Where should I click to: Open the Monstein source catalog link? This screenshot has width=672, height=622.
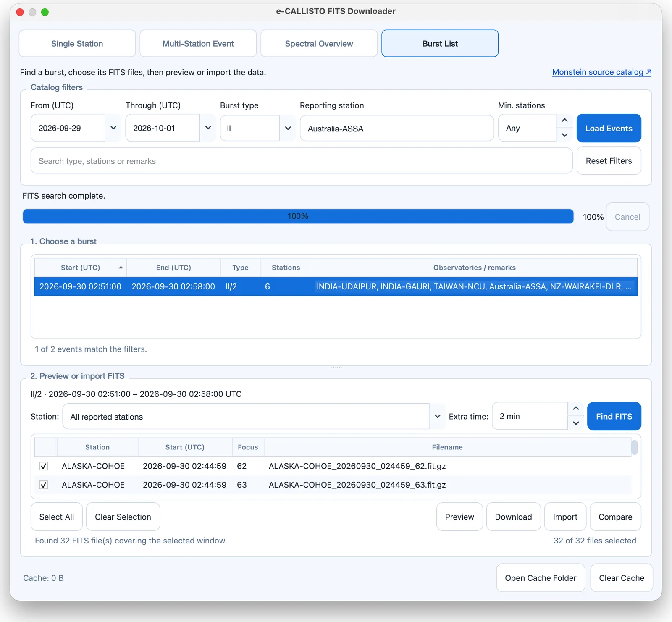coord(601,72)
